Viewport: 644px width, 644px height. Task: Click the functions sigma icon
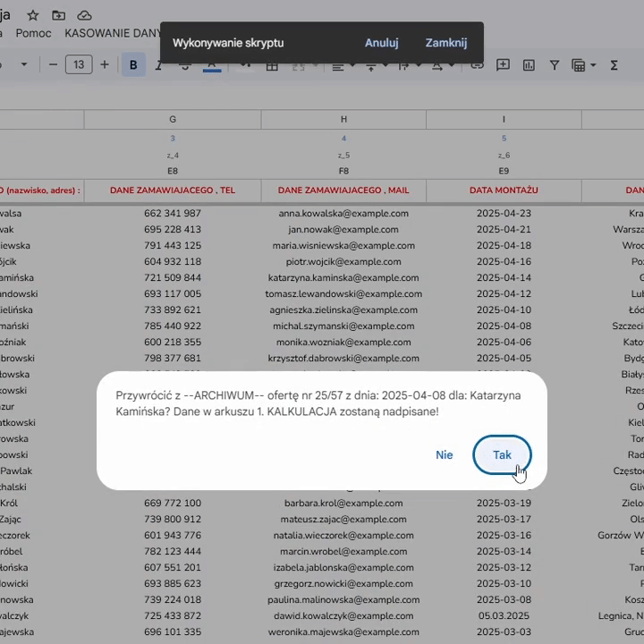tap(614, 64)
